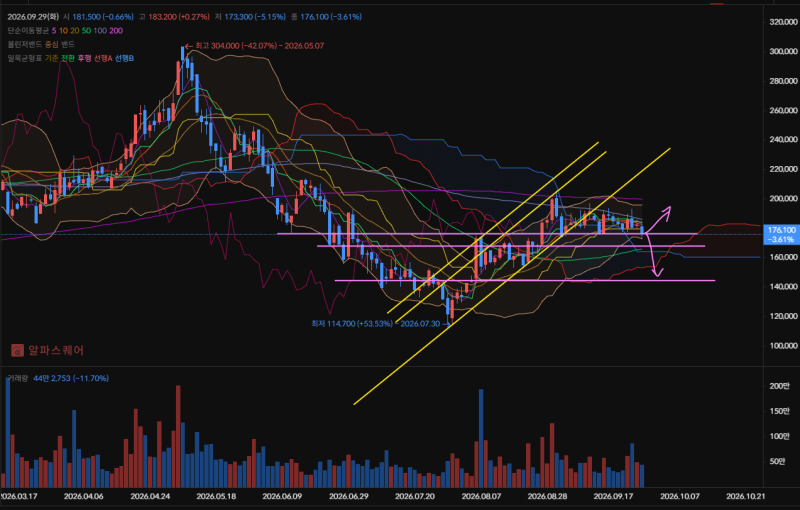Viewport: 800px width, 510px height.
Task: Toggle the 100-day moving average legend
Action: point(100,31)
